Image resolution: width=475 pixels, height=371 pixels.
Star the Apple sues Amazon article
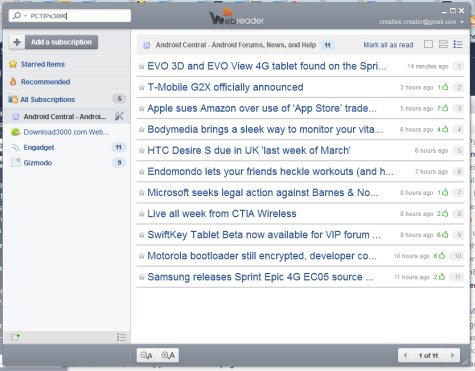[x=142, y=108]
